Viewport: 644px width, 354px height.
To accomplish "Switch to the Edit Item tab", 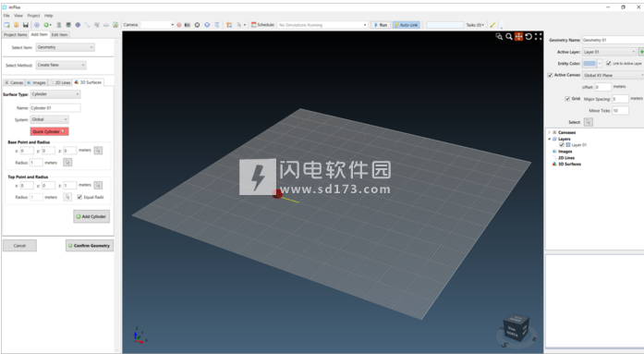I will coord(59,35).
